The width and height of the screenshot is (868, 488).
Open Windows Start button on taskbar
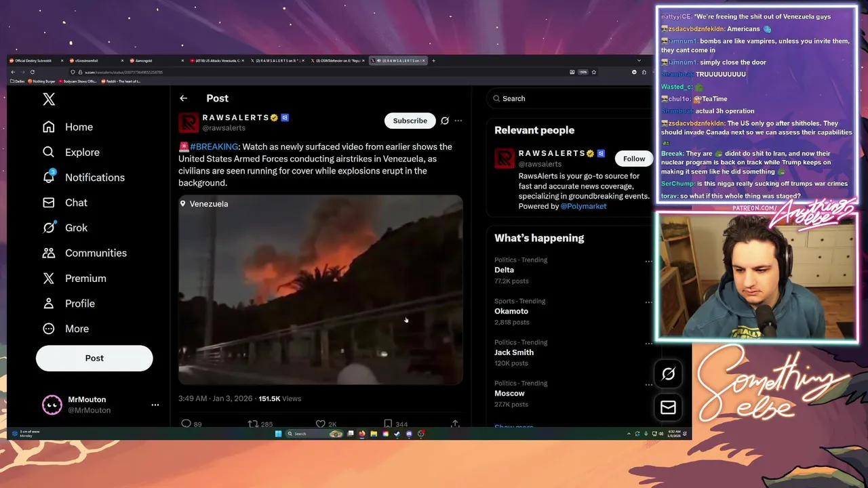pyautogui.click(x=278, y=434)
